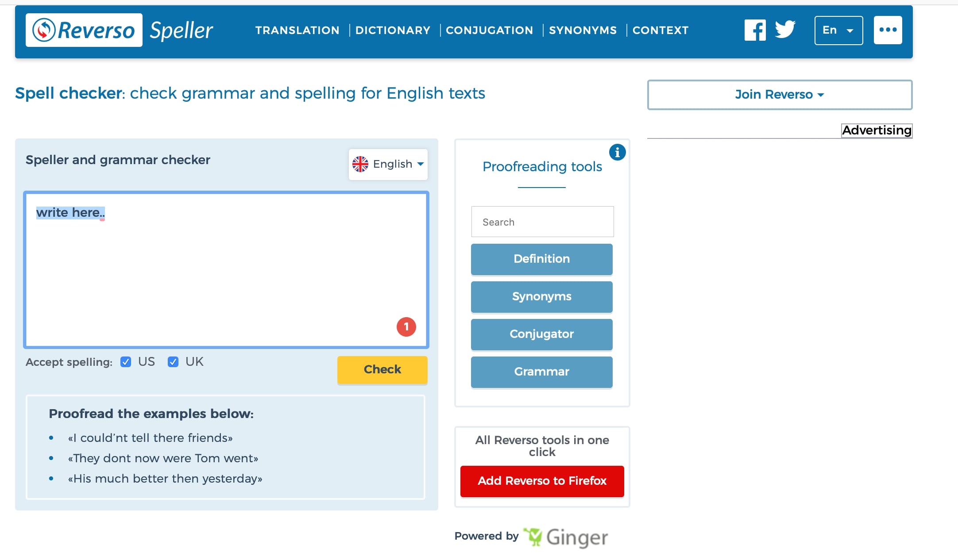
Task: Click the Advertising label
Action: (x=877, y=130)
